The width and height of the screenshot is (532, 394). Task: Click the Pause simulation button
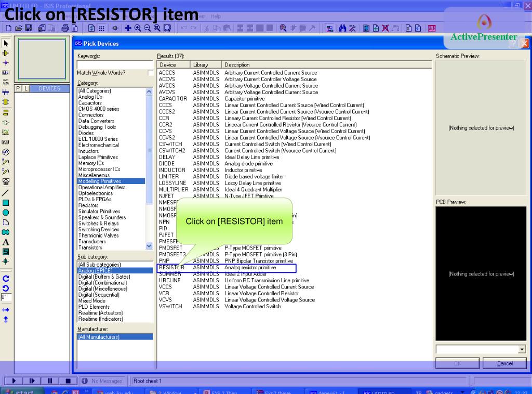click(50, 381)
